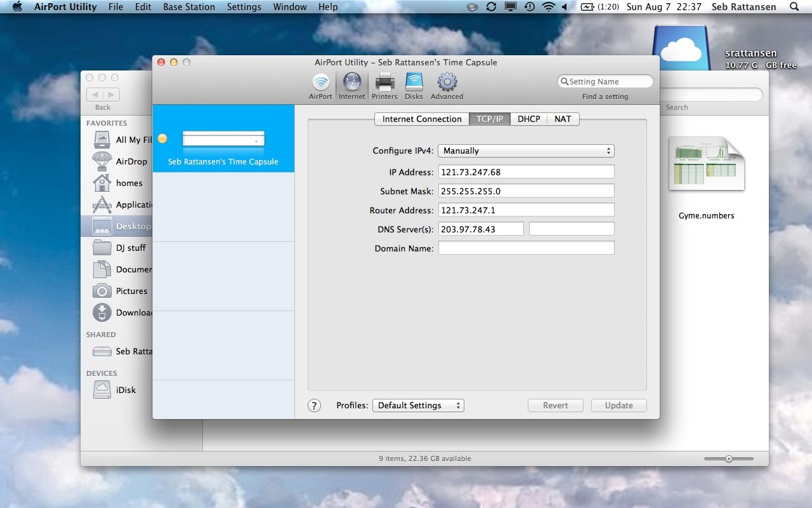Open the Printers pane
This screenshot has height=508, width=812.
pyautogui.click(x=384, y=86)
